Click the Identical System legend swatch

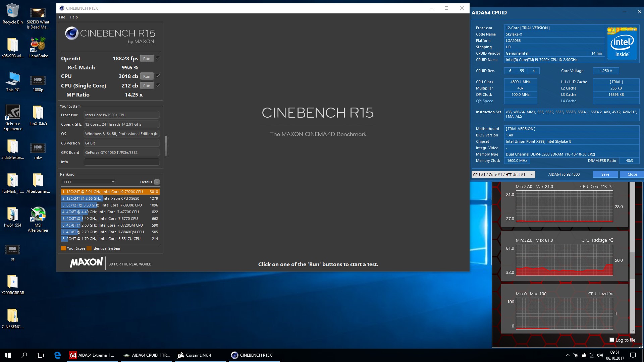click(x=89, y=248)
